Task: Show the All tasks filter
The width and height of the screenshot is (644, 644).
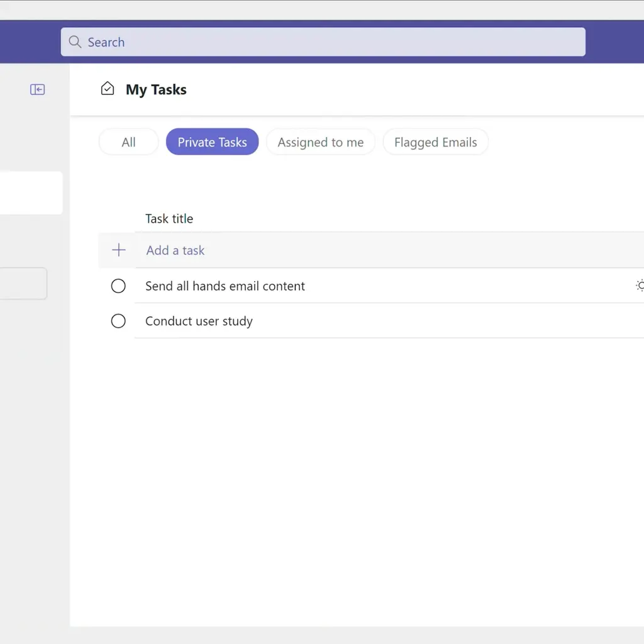Action: (128, 142)
